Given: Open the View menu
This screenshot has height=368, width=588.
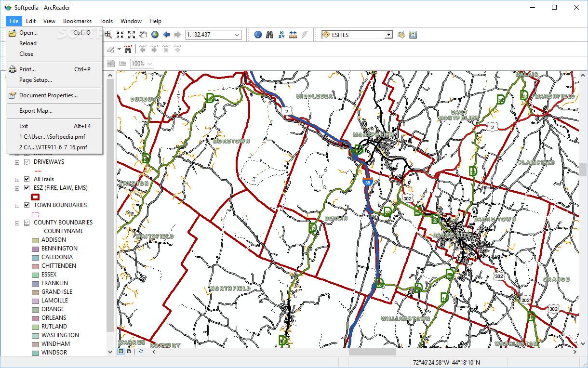Looking at the screenshot, I should (x=49, y=21).
